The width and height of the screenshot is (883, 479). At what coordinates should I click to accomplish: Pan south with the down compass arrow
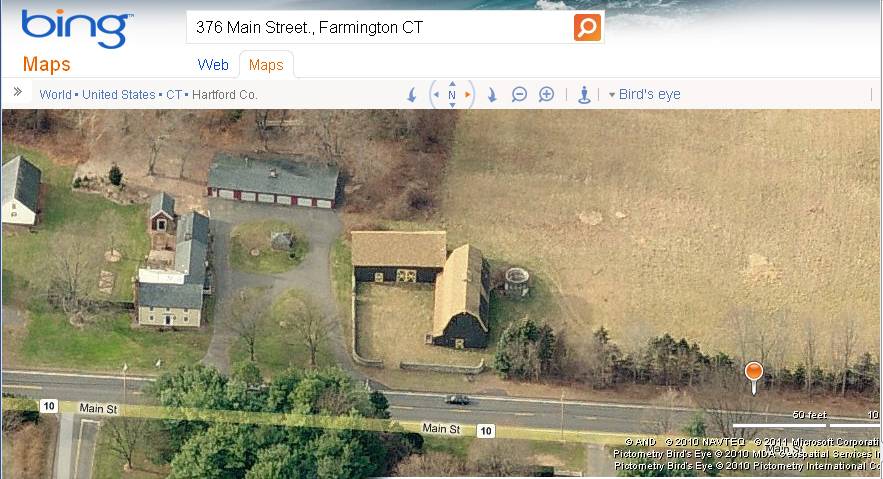pyautogui.click(x=452, y=105)
